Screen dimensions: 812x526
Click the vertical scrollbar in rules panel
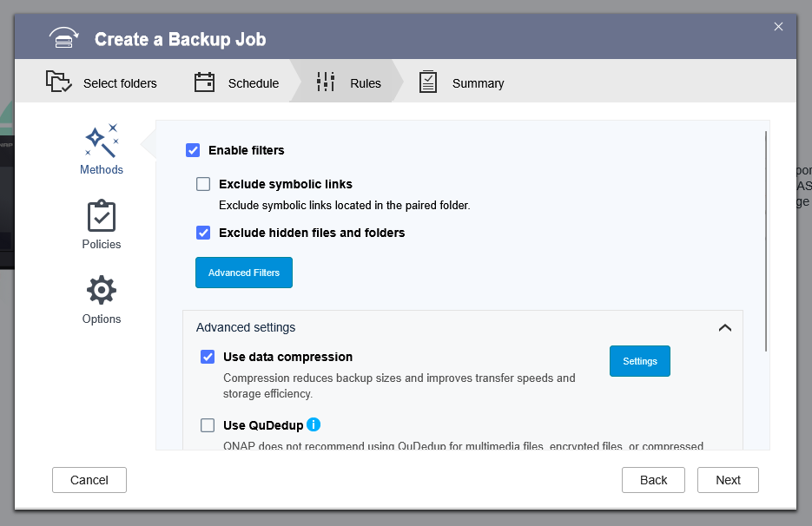click(x=766, y=241)
